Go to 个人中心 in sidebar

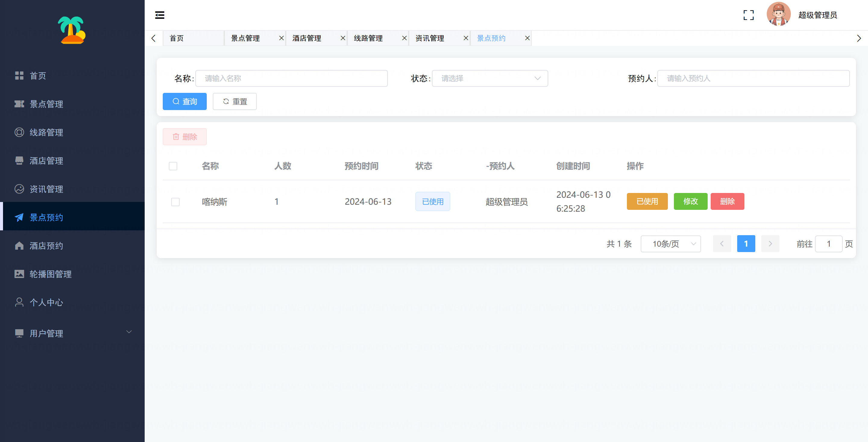click(46, 302)
